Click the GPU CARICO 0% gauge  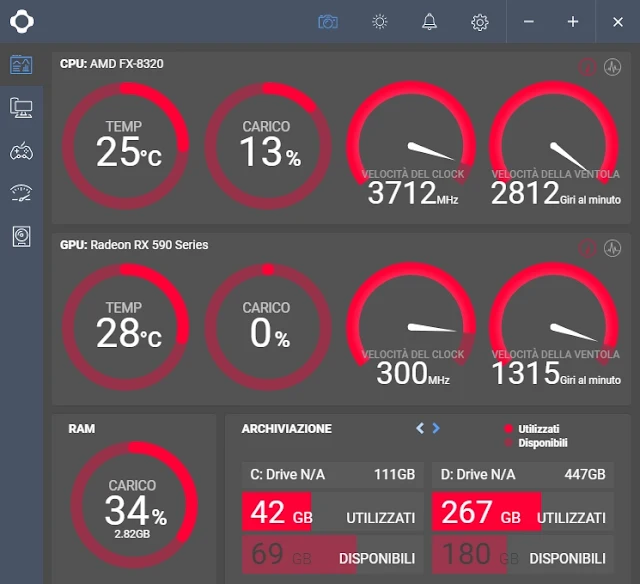(x=268, y=327)
